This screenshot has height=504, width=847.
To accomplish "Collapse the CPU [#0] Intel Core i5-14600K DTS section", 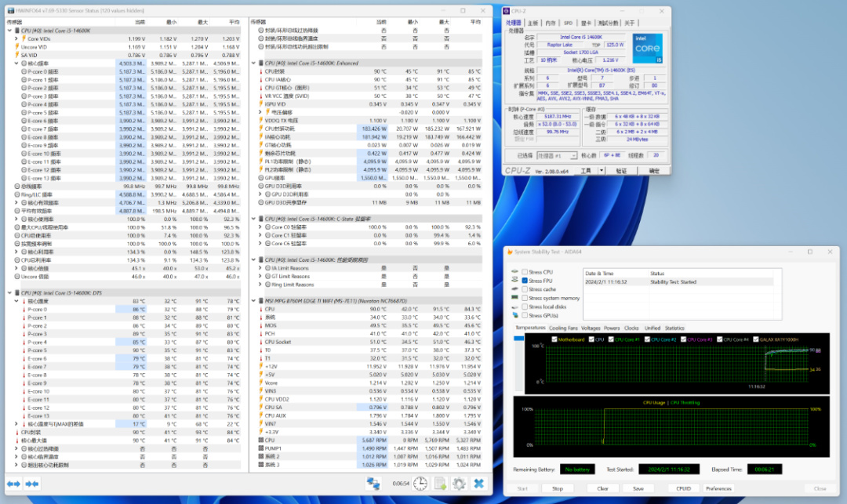I will point(10,292).
